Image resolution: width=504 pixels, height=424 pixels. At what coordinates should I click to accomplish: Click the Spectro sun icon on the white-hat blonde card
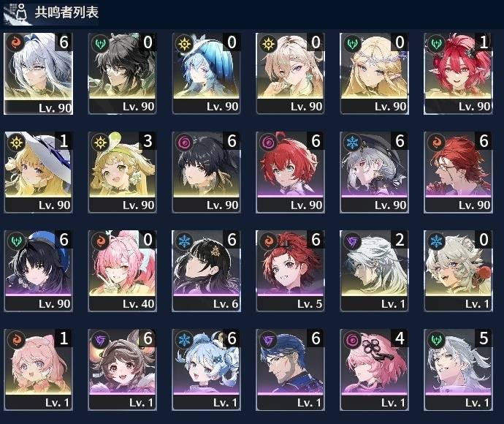pos(16,142)
